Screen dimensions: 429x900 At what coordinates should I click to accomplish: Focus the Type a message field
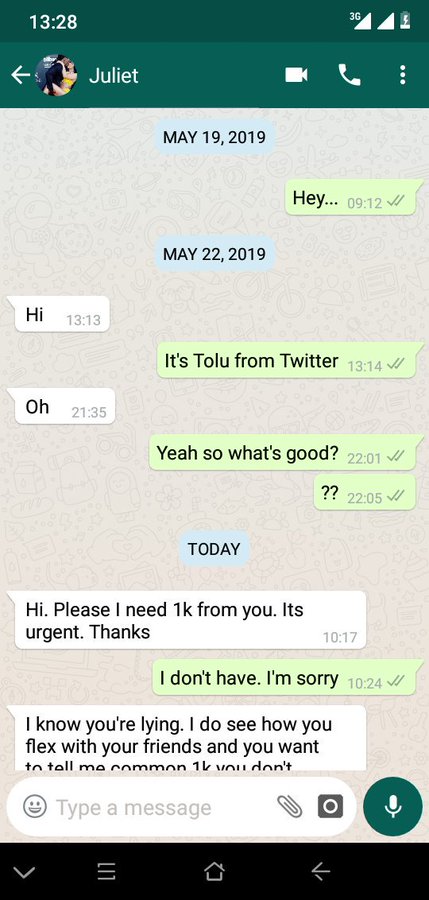[x=160, y=808]
